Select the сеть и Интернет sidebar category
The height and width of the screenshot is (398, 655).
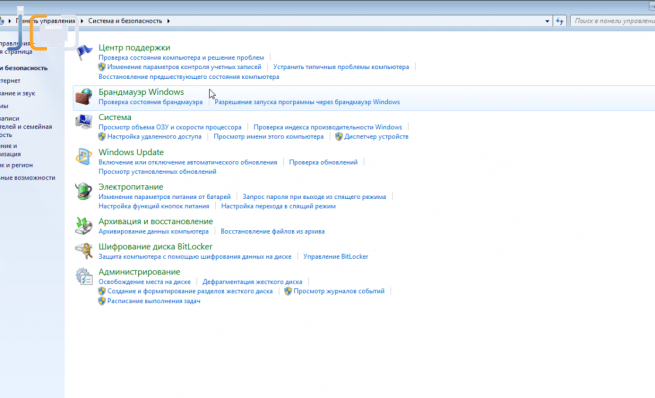(10, 81)
